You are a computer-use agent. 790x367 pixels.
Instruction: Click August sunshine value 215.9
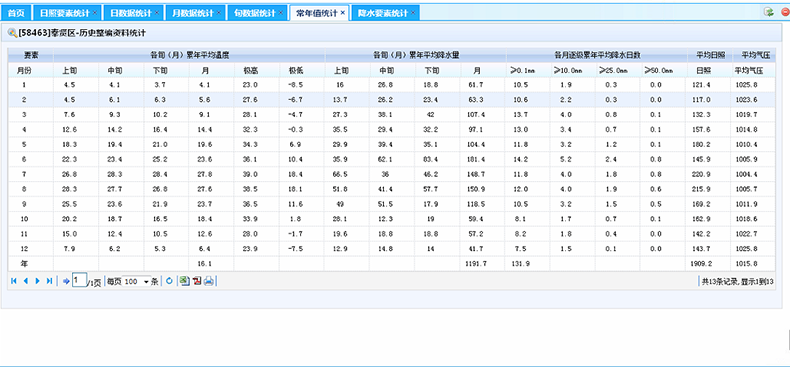tap(701, 189)
